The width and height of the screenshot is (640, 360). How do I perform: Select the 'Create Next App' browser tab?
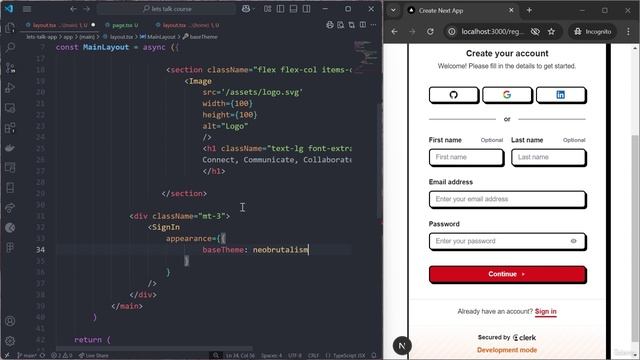pos(461,11)
